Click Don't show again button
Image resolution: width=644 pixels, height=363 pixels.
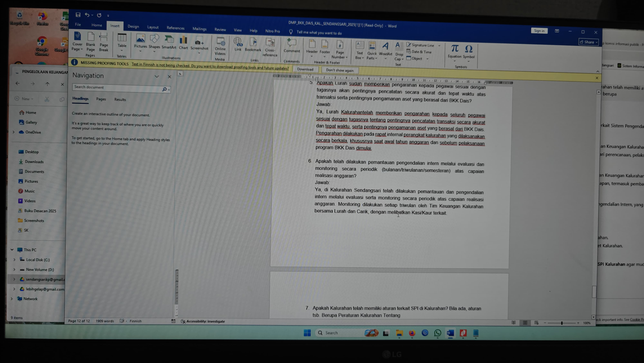click(340, 70)
